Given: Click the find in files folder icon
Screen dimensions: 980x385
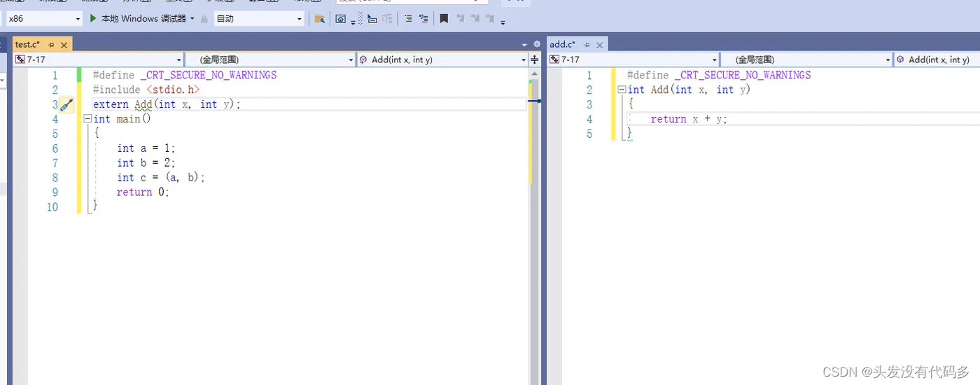Looking at the screenshot, I should click(319, 19).
